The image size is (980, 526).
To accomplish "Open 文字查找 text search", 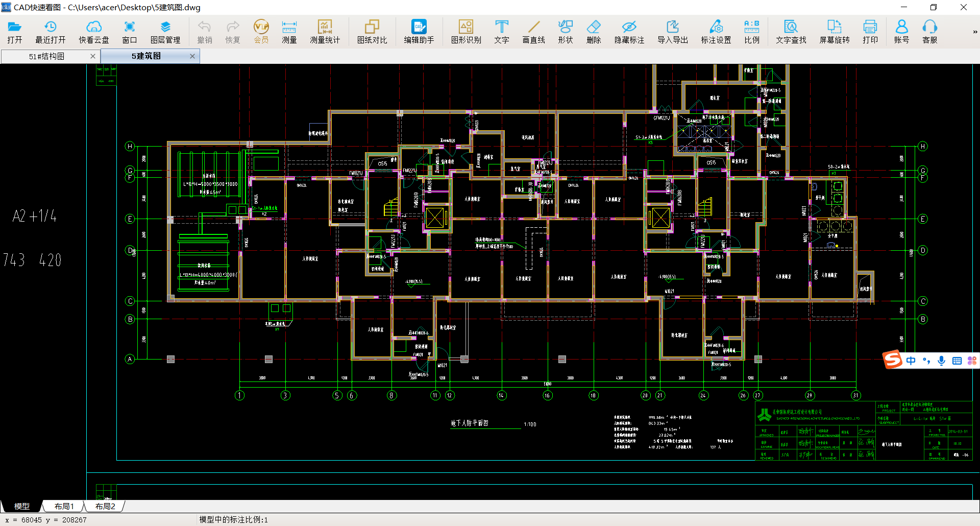I will click(791, 32).
